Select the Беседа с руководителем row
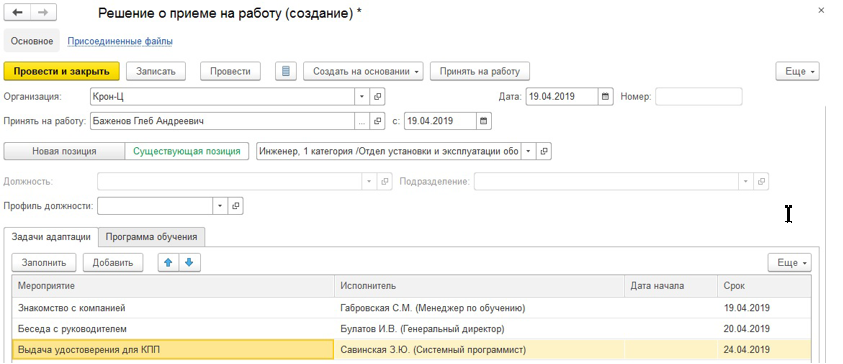The height and width of the screenshot is (364, 843). (411, 329)
